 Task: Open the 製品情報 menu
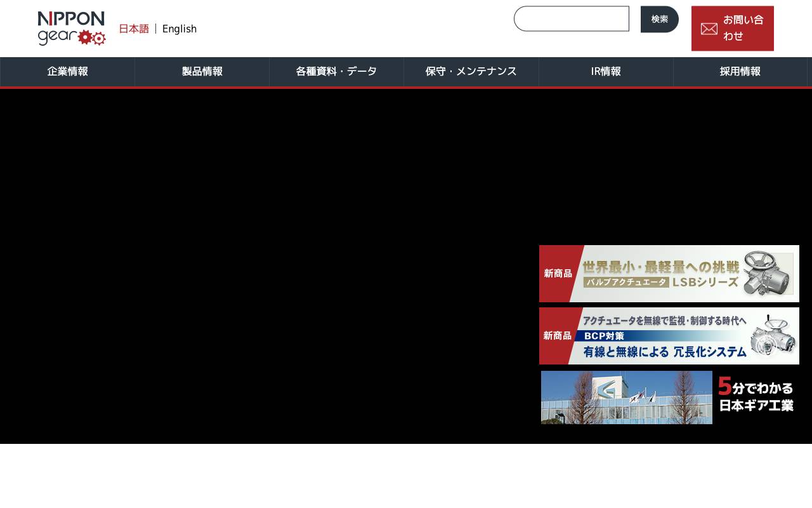pos(202,72)
